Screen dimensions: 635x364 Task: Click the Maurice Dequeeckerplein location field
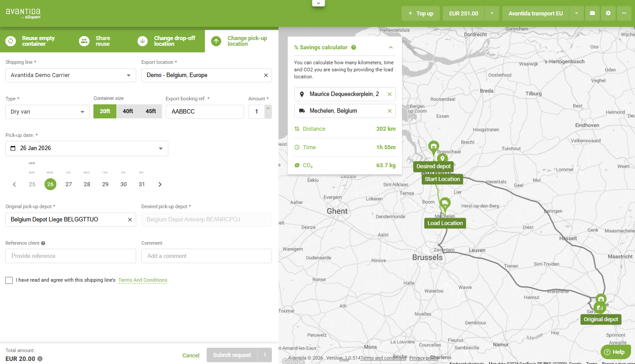[345, 94]
